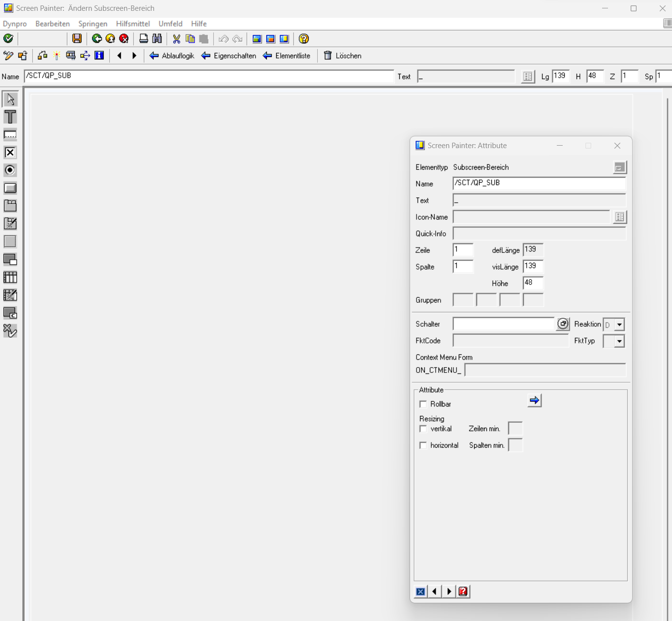Select the Radio button tool in palette
The height and width of the screenshot is (621, 672).
point(10,170)
